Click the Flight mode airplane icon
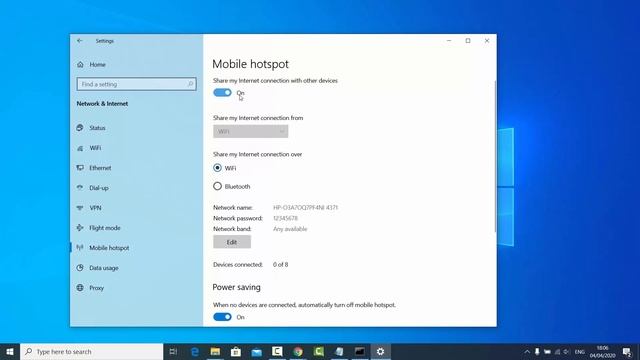640x360 pixels. tap(80, 228)
